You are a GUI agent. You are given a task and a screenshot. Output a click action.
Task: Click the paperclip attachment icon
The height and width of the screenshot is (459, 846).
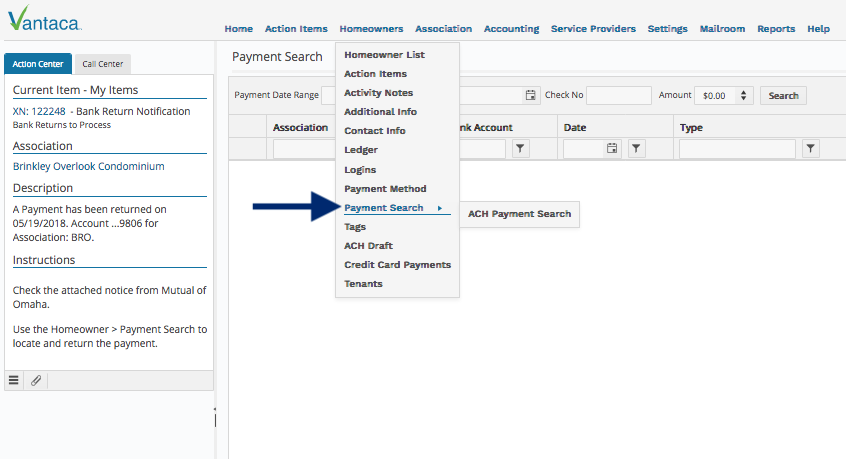pyautogui.click(x=36, y=381)
